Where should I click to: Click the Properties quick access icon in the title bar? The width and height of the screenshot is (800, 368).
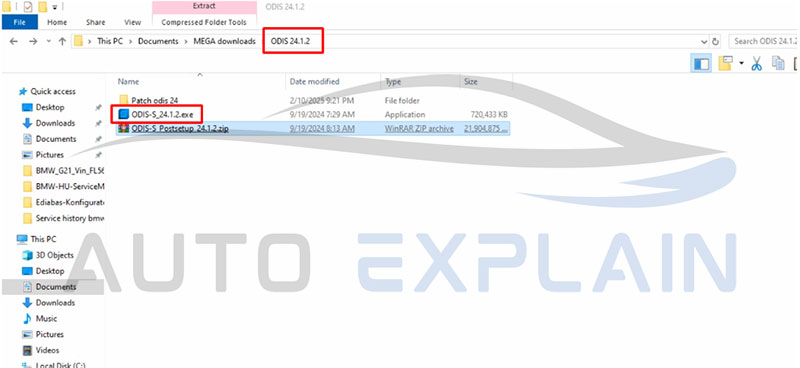pos(27,7)
